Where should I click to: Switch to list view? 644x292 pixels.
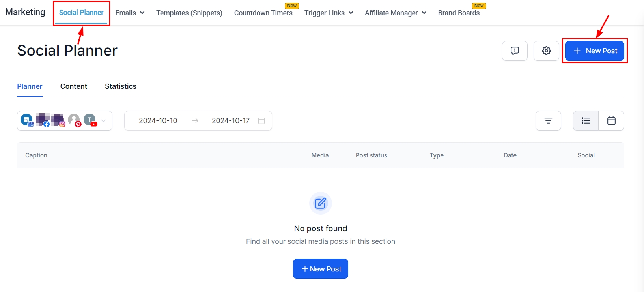click(x=586, y=121)
